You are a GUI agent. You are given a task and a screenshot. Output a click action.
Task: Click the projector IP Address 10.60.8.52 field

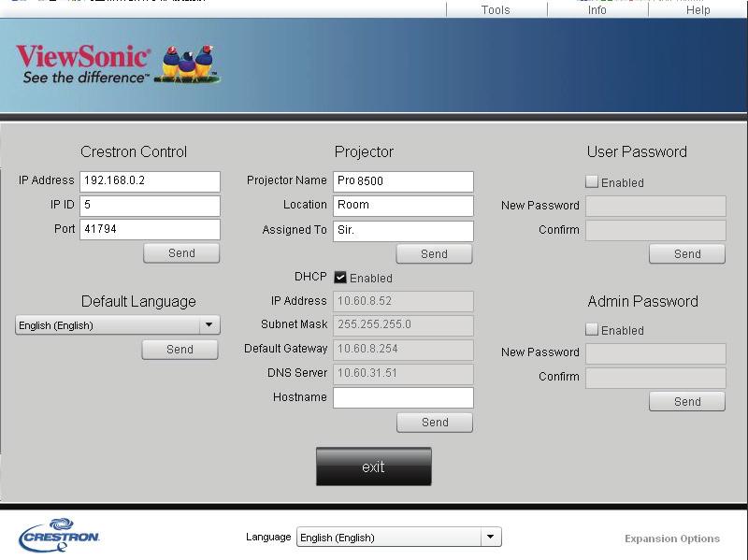403,301
